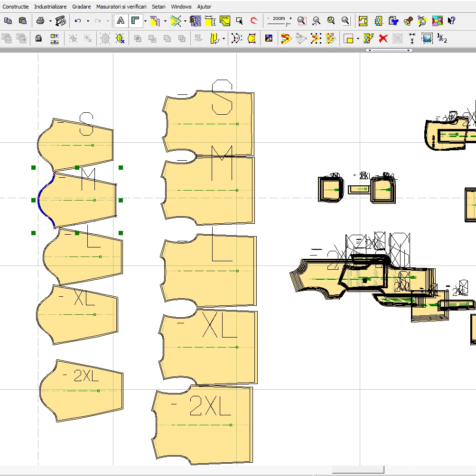Toggle the corner ruler display button
This screenshot has width=476, height=476.
click(136, 21)
